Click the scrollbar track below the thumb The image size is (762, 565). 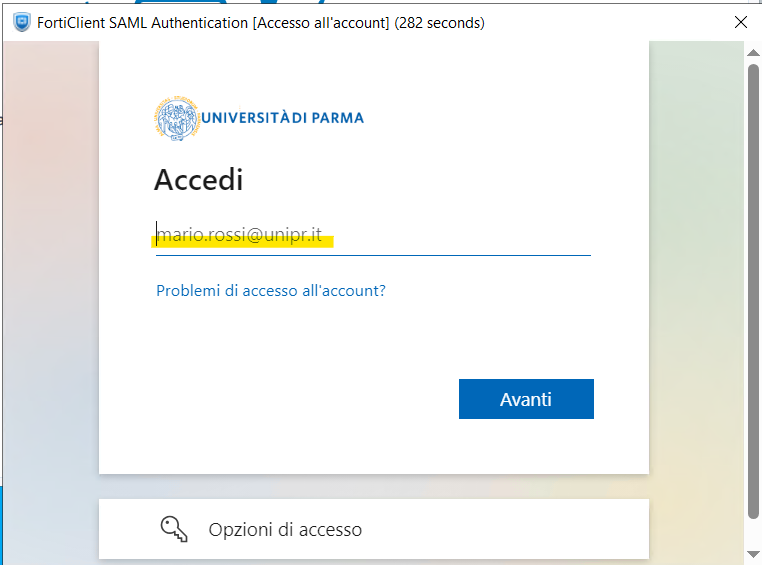pos(754,532)
